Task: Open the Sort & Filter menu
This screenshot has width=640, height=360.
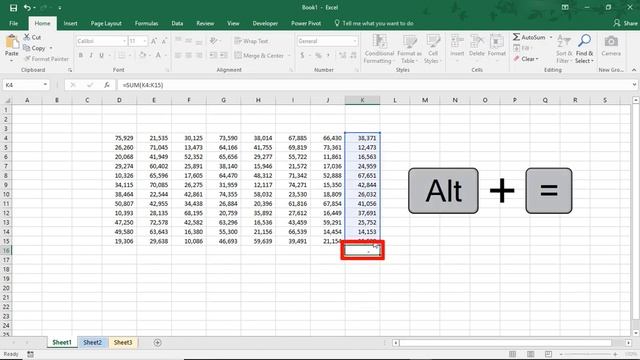Action: tap(564, 49)
